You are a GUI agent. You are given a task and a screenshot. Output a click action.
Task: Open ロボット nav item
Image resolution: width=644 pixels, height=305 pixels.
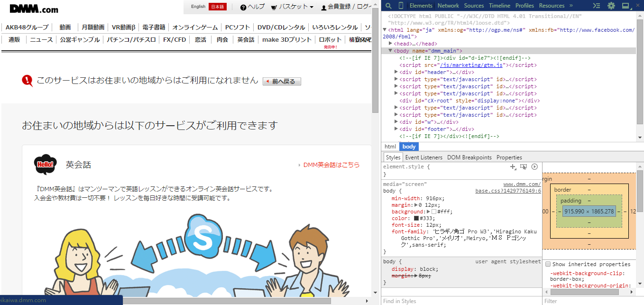tap(330, 40)
